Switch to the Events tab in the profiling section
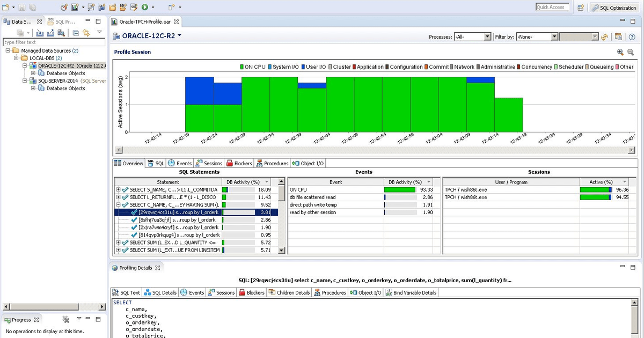The height and width of the screenshot is (338, 644). (x=180, y=163)
